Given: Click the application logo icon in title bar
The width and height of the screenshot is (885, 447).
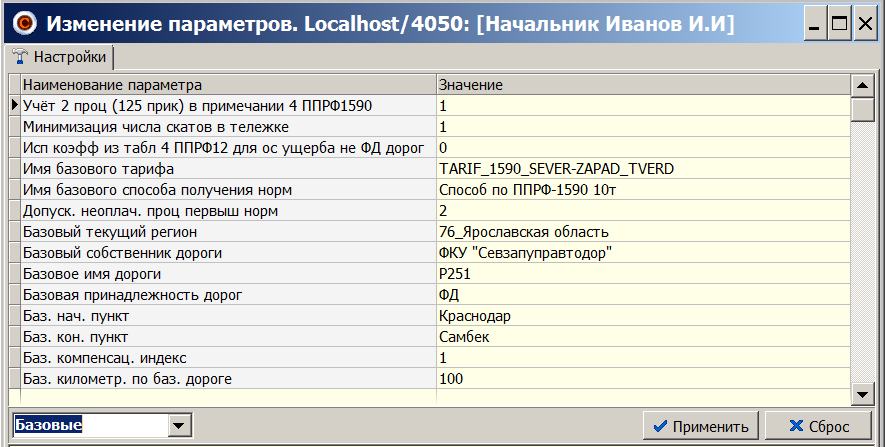Looking at the screenshot, I should 22,23.
